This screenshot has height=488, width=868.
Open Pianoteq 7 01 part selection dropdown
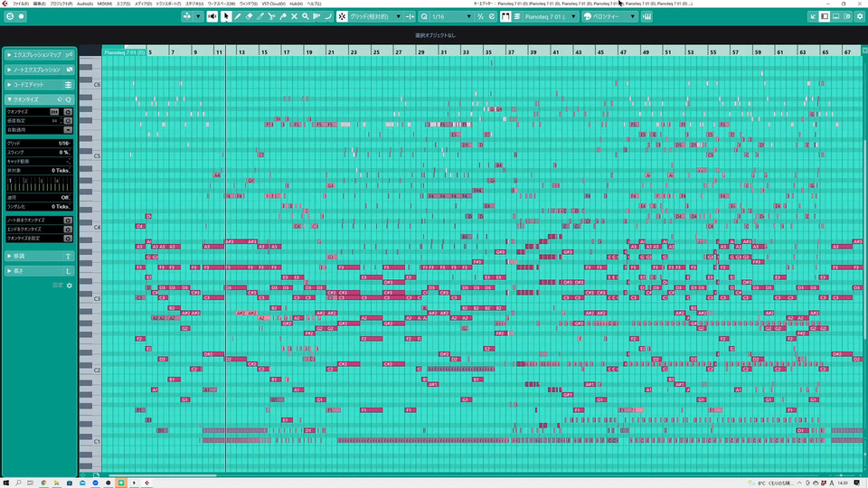(x=551, y=16)
